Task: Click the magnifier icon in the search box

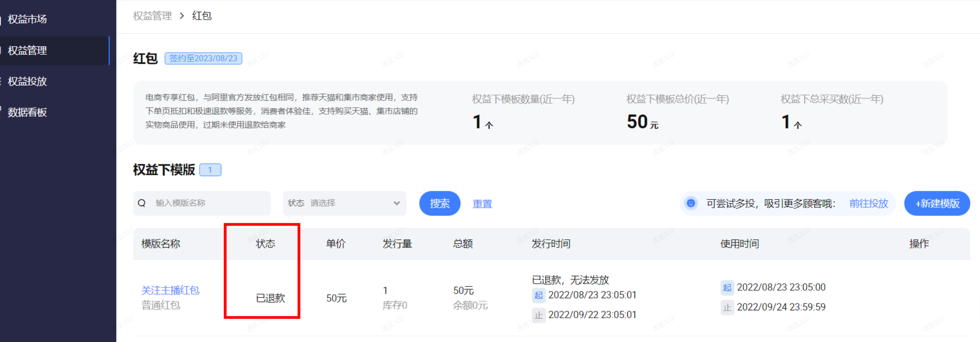Action: (x=142, y=203)
